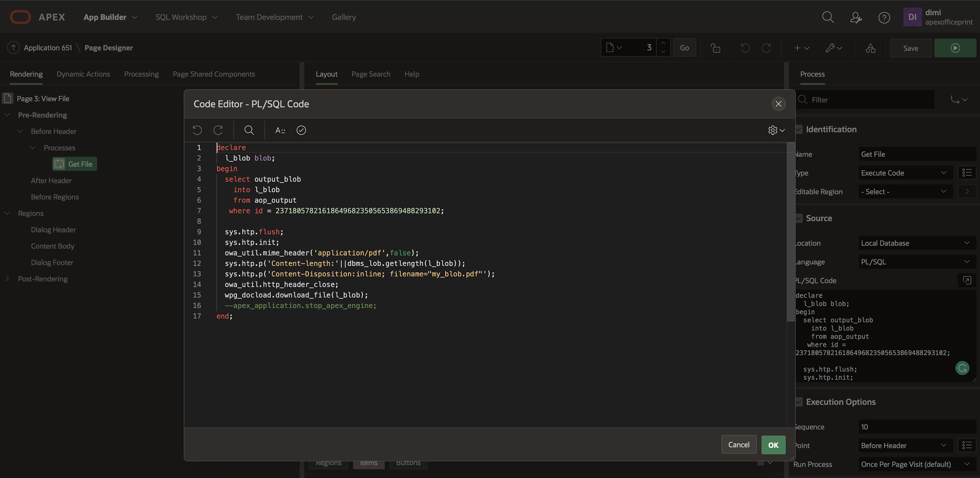Open the SQL Workshop menu
Screen dimensions: 980x478
tap(186, 17)
